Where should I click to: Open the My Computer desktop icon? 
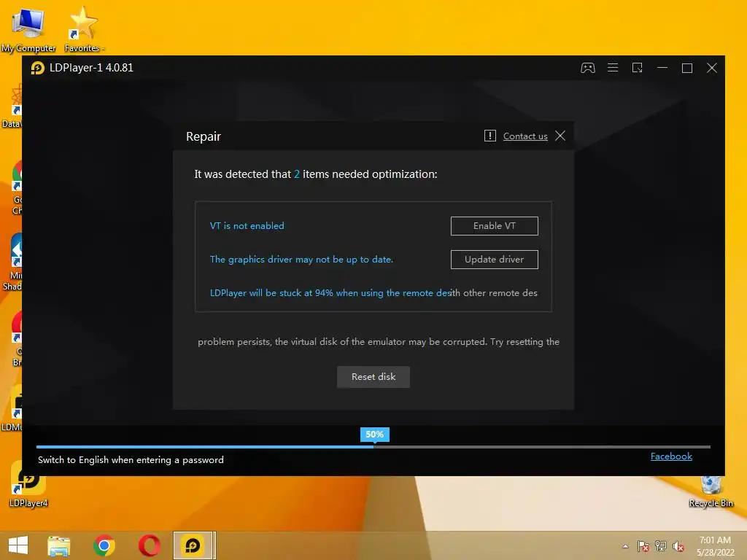(28, 29)
